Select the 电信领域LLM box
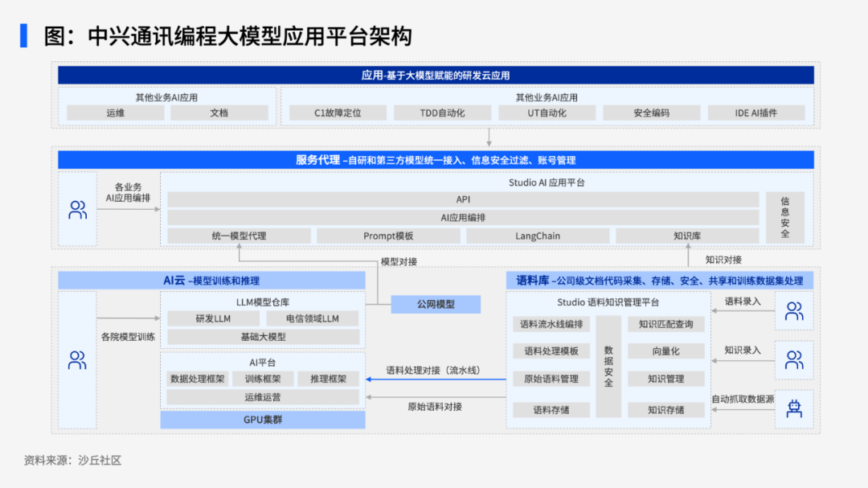 click(x=312, y=318)
